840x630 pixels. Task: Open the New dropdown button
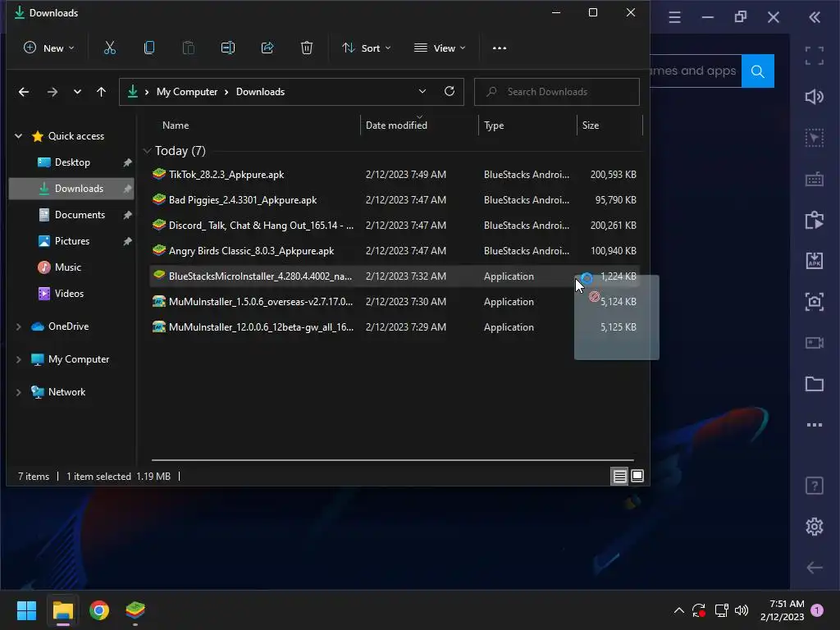click(48, 48)
